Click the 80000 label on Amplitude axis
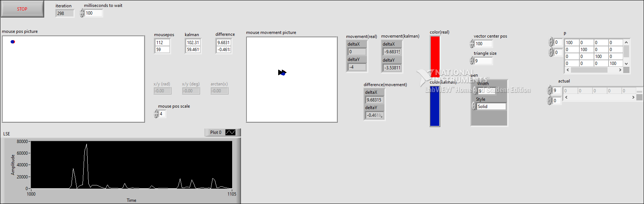Image resolution: width=644 pixels, height=204 pixels. point(23,142)
